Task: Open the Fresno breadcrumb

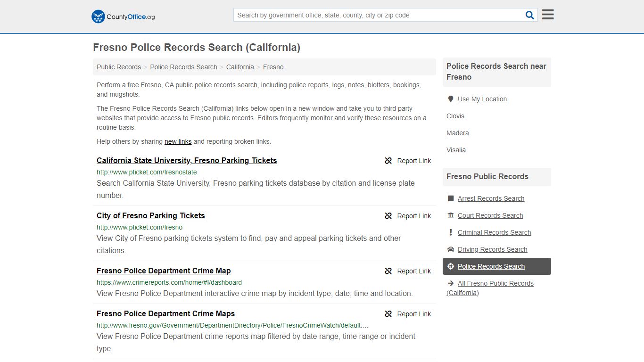Action: 273,67
